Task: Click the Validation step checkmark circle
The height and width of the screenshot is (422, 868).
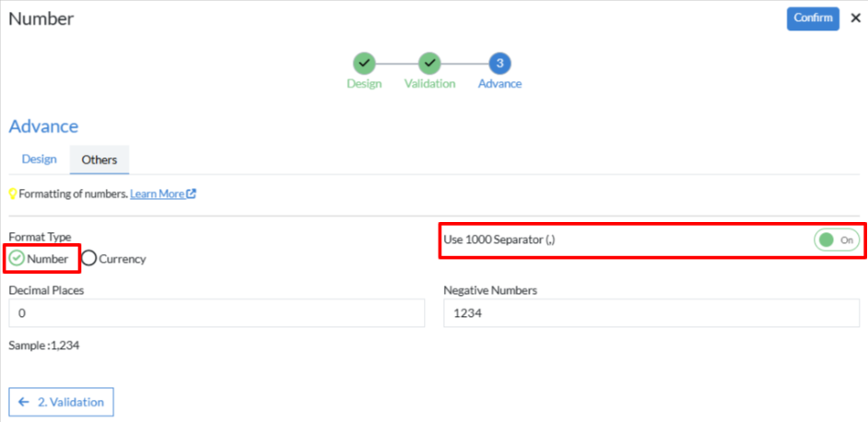Action: 429,63
